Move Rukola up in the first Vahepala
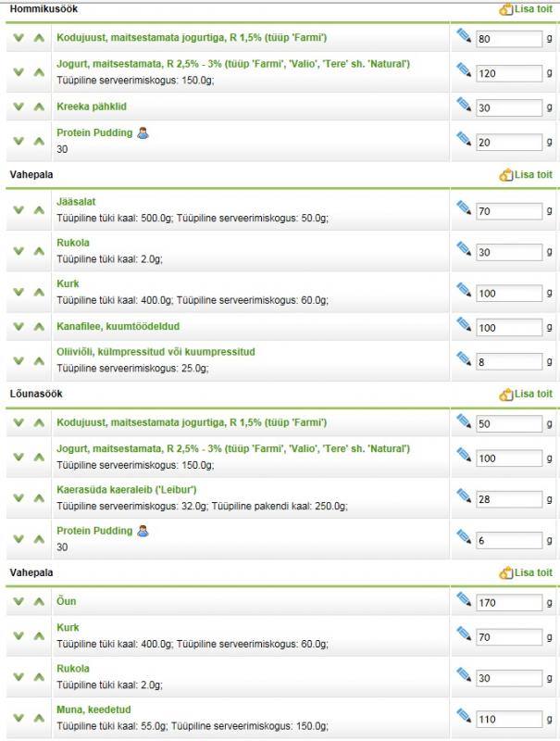The height and width of the screenshot is (741, 560). pos(39,252)
